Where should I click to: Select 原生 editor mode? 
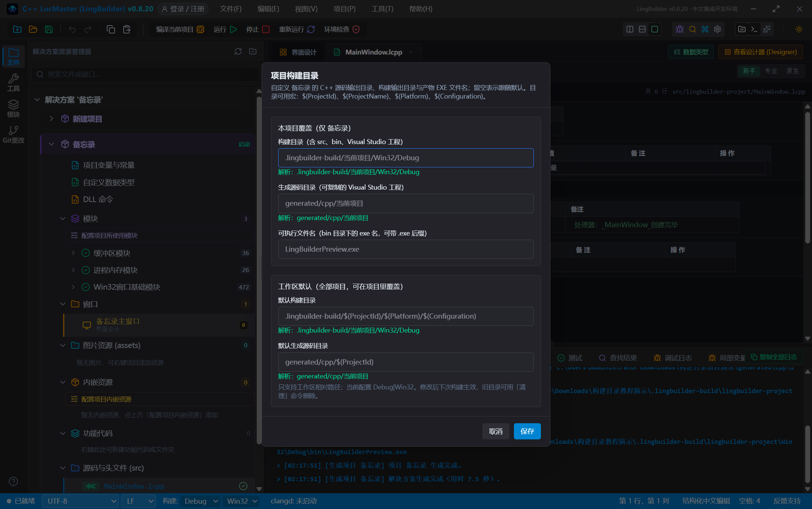793,71
